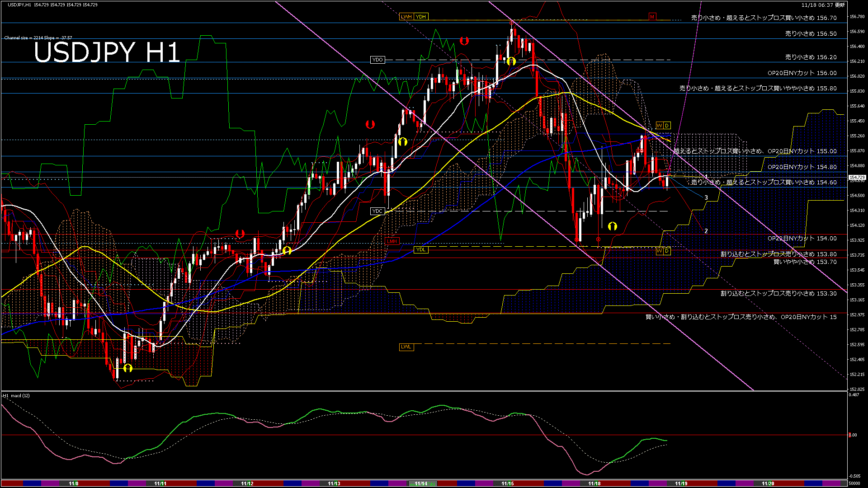Select the YDO level label
The height and width of the screenshot is (488, 868).
[377, 60]
